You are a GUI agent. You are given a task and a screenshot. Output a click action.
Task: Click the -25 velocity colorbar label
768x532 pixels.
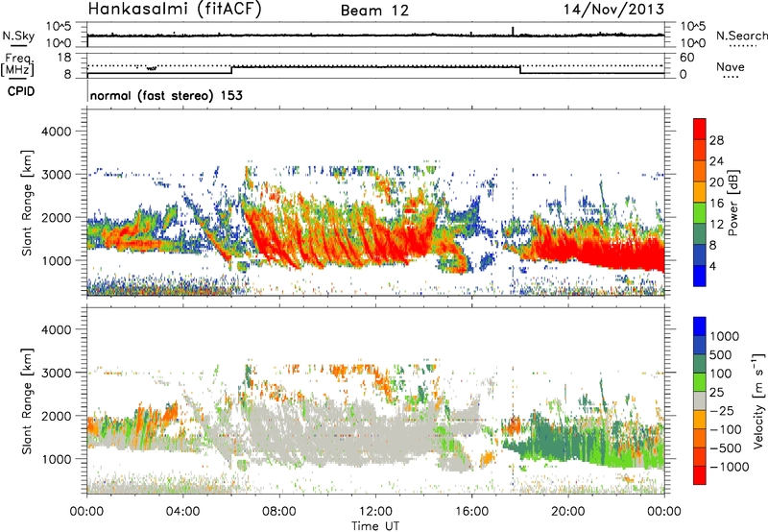pyautogui.click(x=722, y=411)
